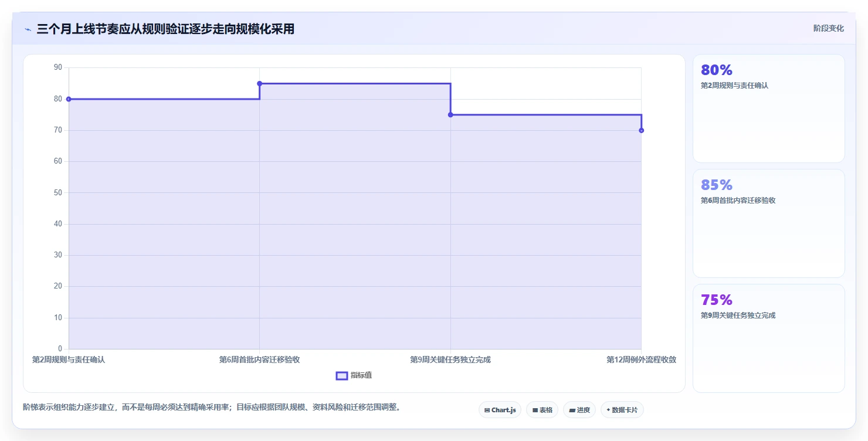Click x-axis label 第12周例外流程收敛
The height and width of the screenshot is (441, 868).
pyautogui.click(x=641, y=359)
